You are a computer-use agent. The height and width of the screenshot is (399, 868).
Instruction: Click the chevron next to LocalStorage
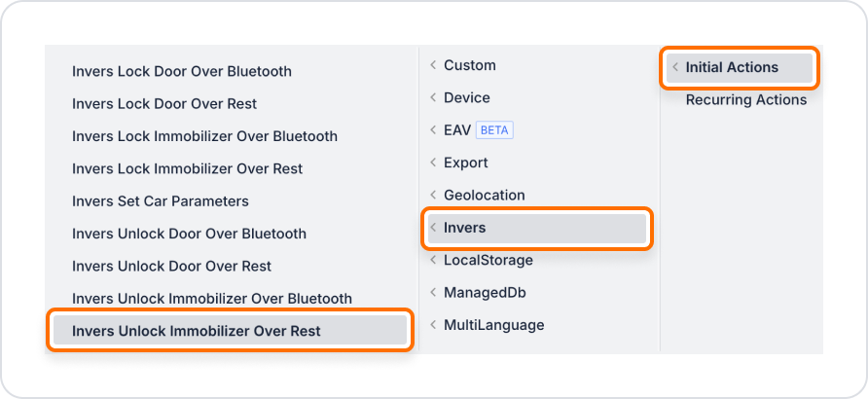(x=433, y=260)
